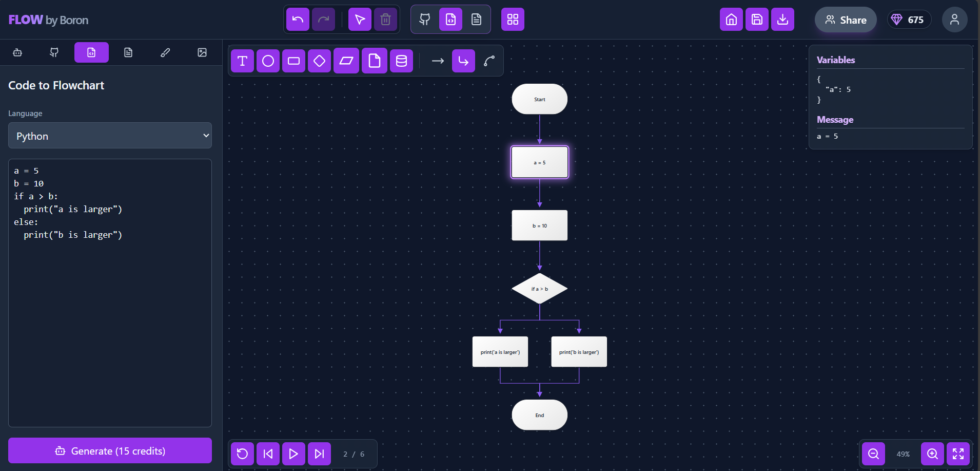Undo the last action
This screenshot has height=471, width=980.
298,19
